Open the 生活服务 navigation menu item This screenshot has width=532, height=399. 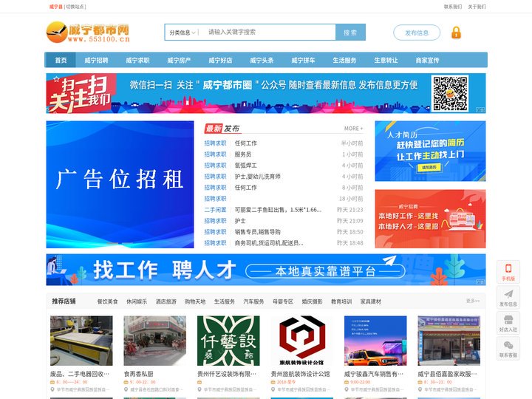click(344, 60)
